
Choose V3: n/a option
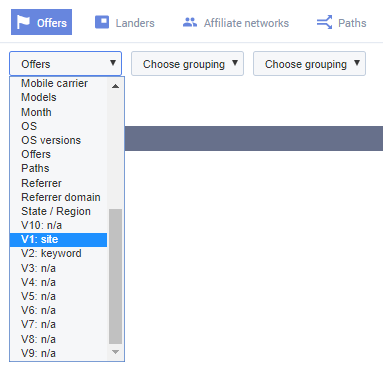pyautogui.click(x=58, y=268)
